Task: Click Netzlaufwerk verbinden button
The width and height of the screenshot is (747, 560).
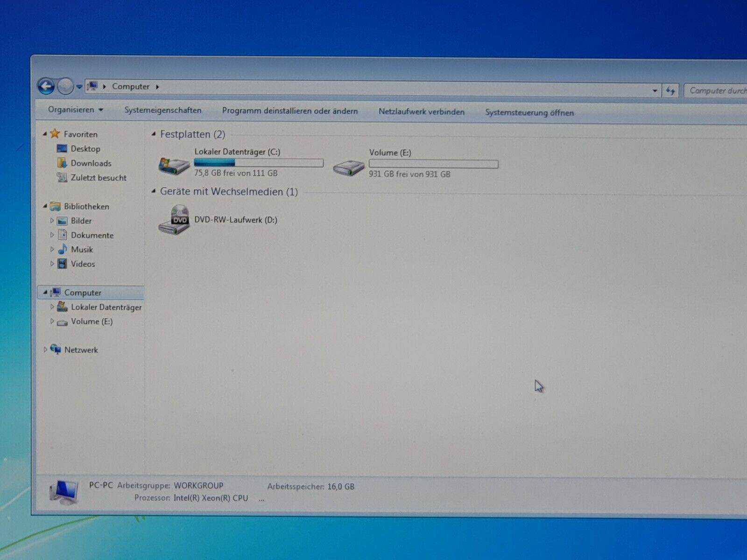Action: click(421, 112)
